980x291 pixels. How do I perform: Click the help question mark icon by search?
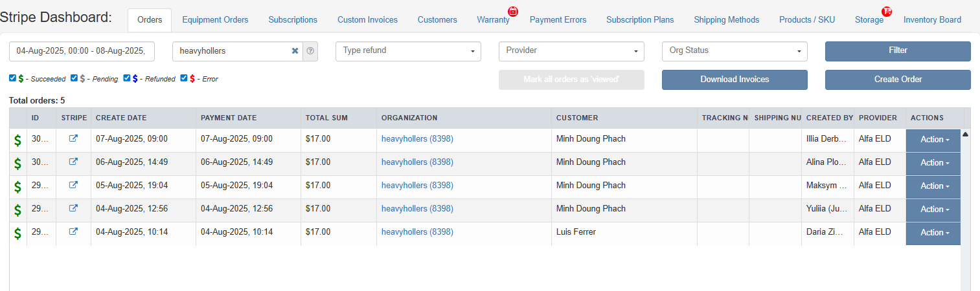point(310,51)
